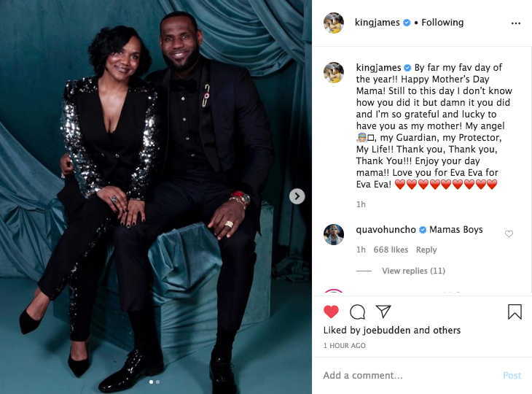
Task: Open the comment speech bubble icon
Action: click(x=357, y=312)
